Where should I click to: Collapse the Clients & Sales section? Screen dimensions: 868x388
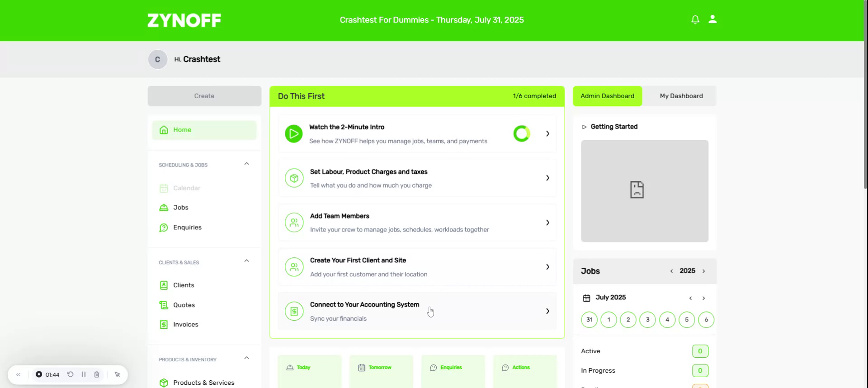(x=246, y=261)
